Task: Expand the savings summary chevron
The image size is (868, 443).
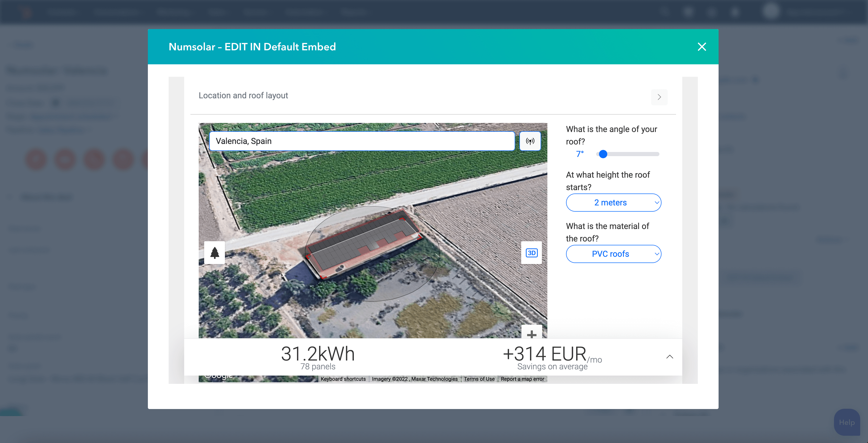Action: coord(670,357)
